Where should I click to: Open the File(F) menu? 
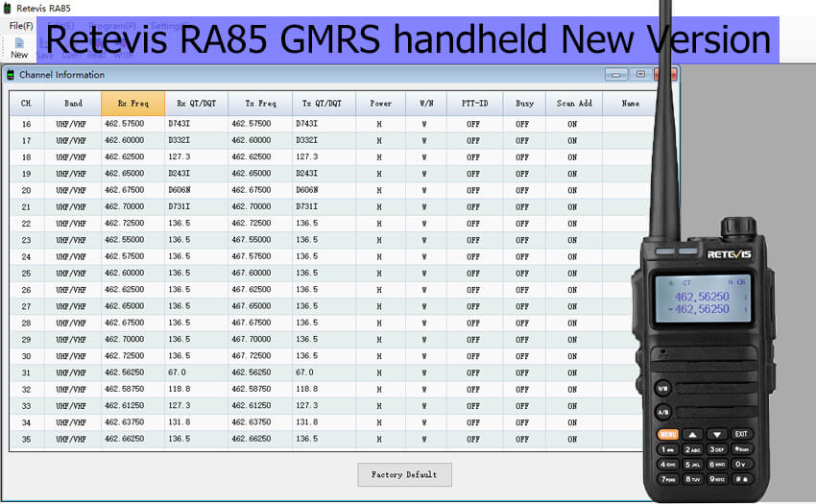click(x=21, y=26)
